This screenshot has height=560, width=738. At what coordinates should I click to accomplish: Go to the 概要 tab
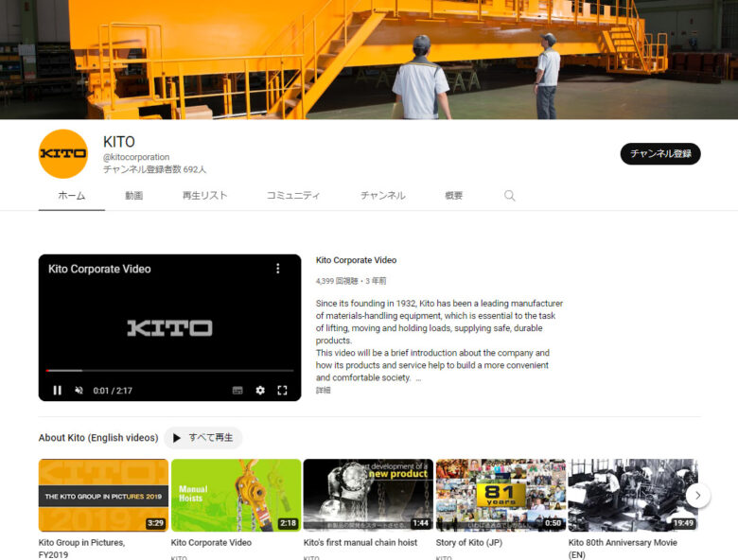pos(454,196)
